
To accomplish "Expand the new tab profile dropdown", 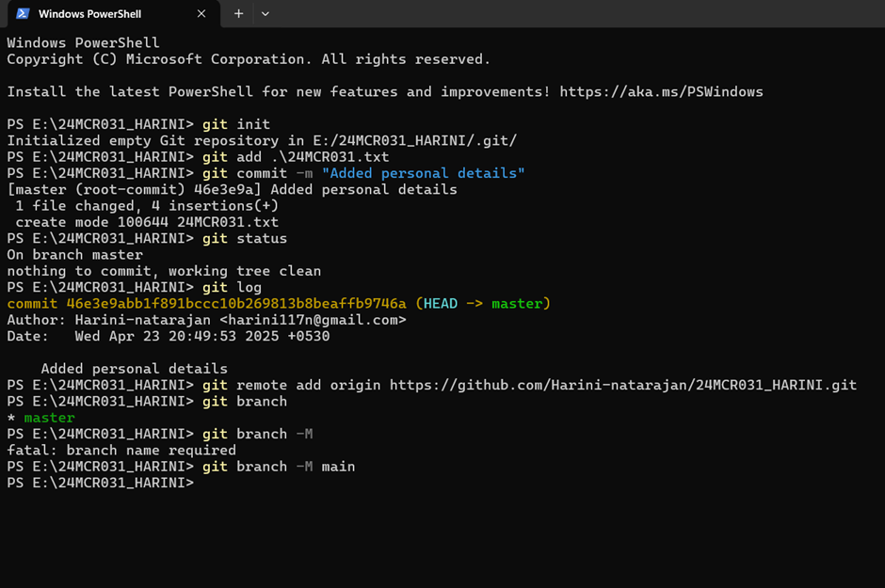I will [265, 13].
